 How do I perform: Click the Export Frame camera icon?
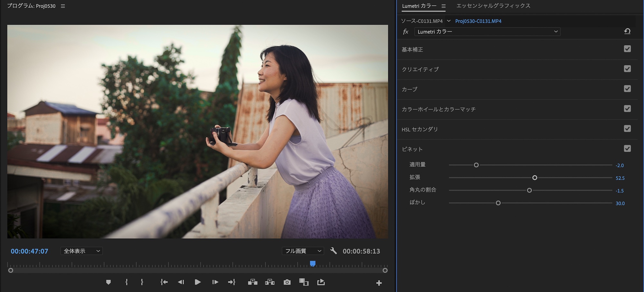pyautogui.click(x=287, y=282)
